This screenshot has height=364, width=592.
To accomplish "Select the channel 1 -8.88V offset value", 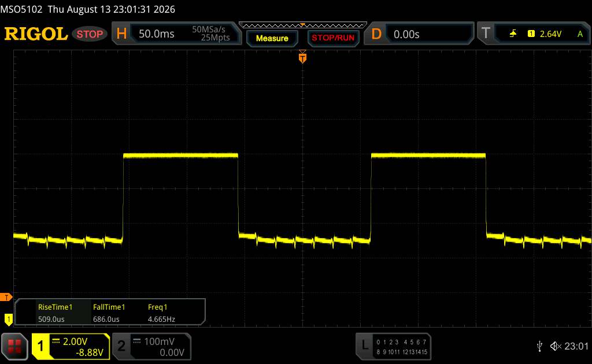I will [90, 352].
